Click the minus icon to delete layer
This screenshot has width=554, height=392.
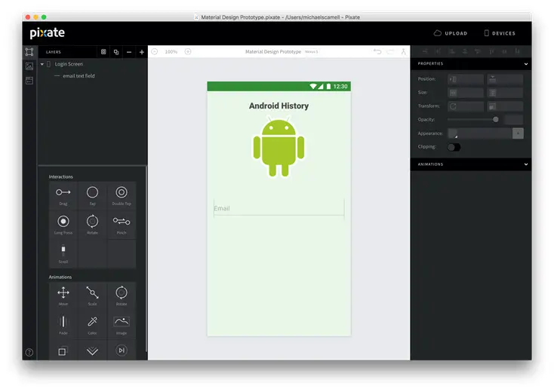[x=129, y=52]
